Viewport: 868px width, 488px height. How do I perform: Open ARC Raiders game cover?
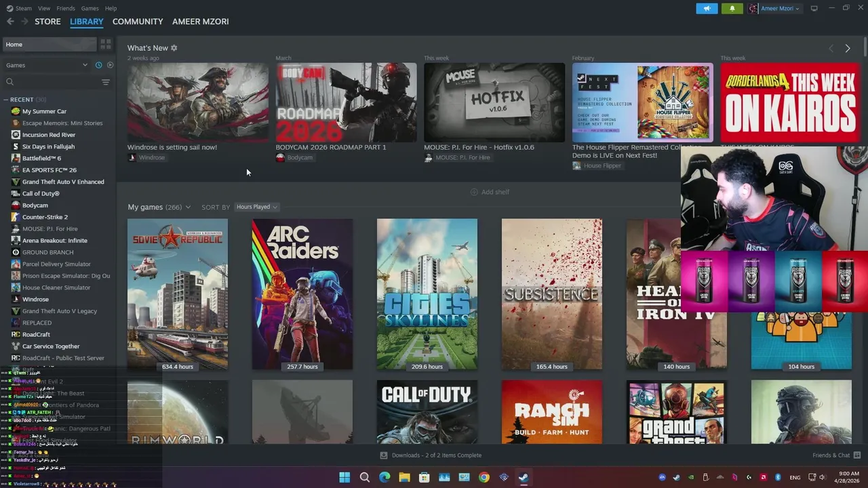click(302, 294)
